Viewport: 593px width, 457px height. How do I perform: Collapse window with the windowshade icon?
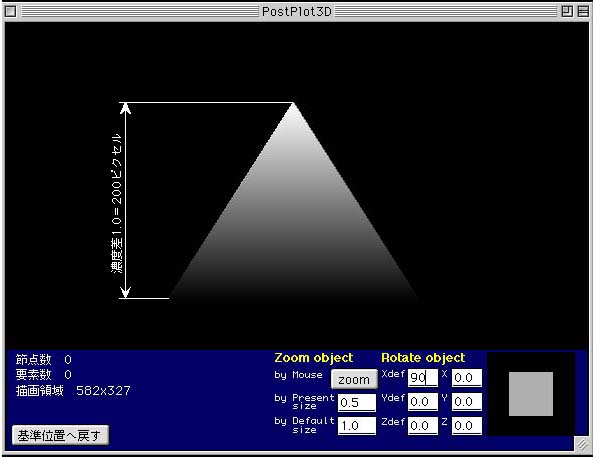583,11
